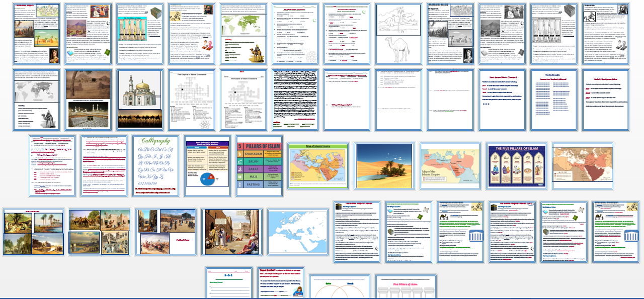The image size is (644, 299).
Task: View the Support Your Talk worksheet with cartoon student
Action: tap(283, 283)
